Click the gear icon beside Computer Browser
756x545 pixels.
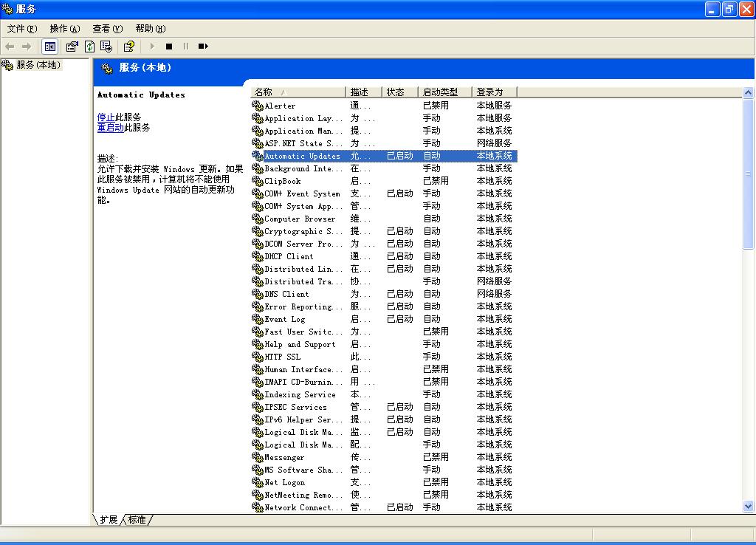point(258,219)
